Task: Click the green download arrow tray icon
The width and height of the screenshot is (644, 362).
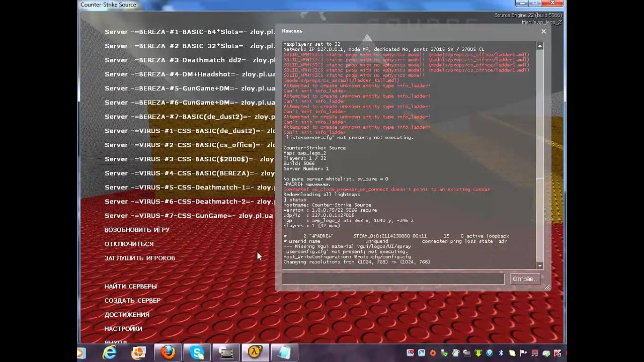Action: pos(479,353)
